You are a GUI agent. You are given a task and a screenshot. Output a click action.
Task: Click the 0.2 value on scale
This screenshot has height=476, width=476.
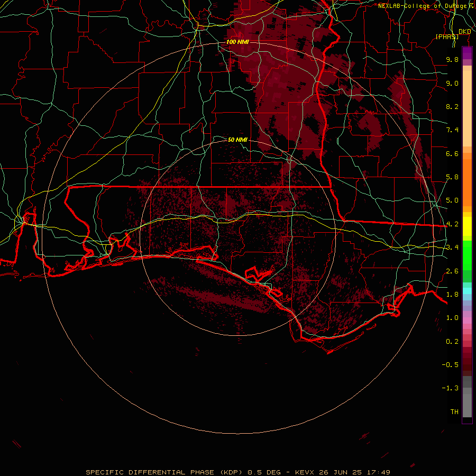point(452,342)
